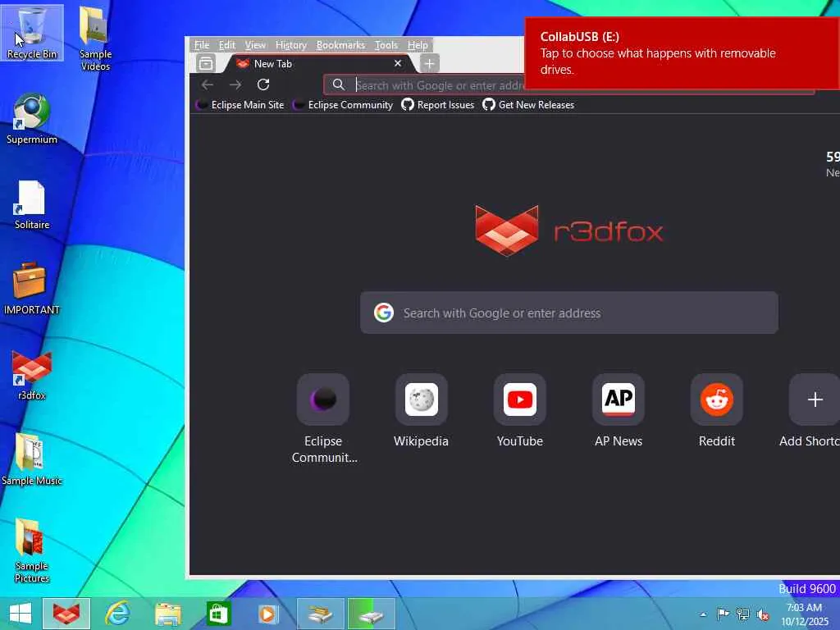This screenshot has height=630, width=840.
Task: Open the Windows Store taskbar icon
Action: coord(218,614)
